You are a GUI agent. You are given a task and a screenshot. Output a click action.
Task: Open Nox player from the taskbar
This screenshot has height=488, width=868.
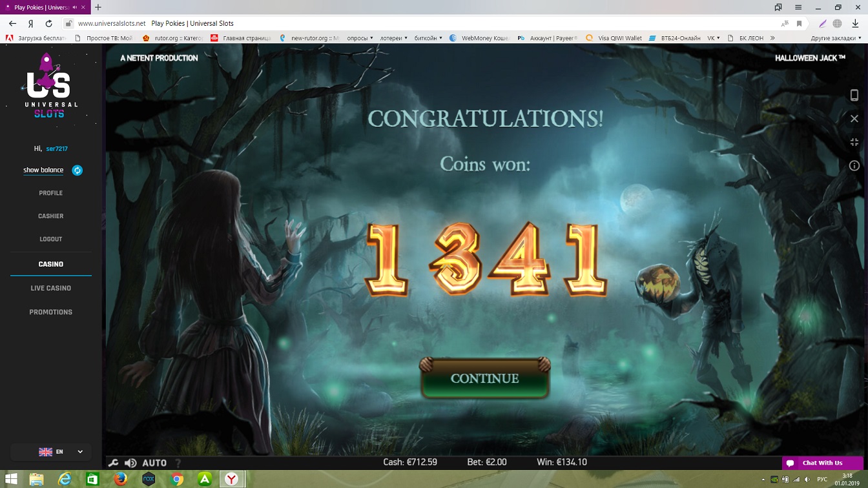coord(149,479)
